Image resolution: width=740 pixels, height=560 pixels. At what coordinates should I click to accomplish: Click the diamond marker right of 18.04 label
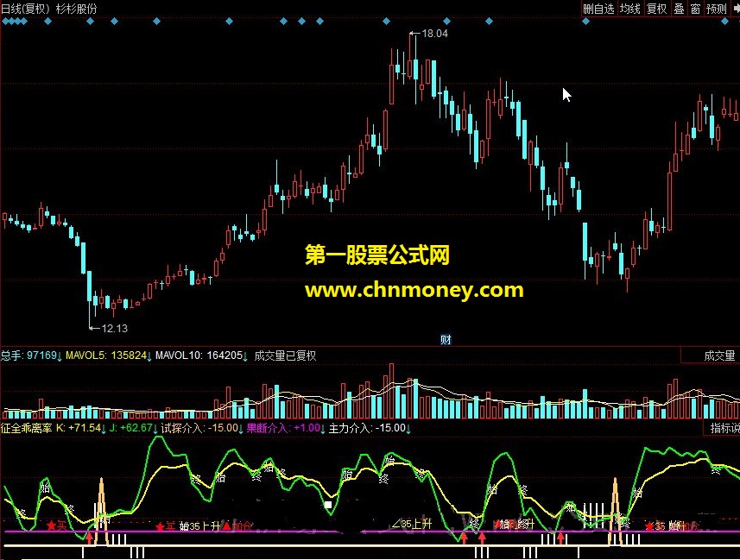tap(446, 22)
